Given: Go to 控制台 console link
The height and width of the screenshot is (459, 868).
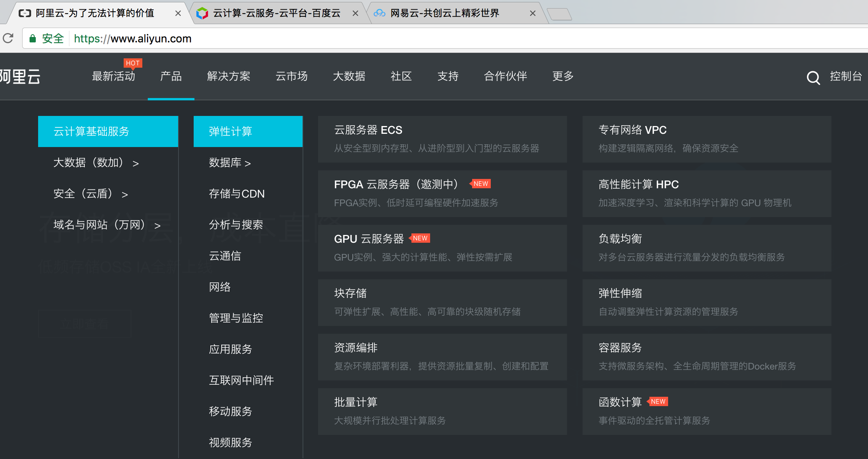Looking at the screenshot, I should click(x=846, y=76).
